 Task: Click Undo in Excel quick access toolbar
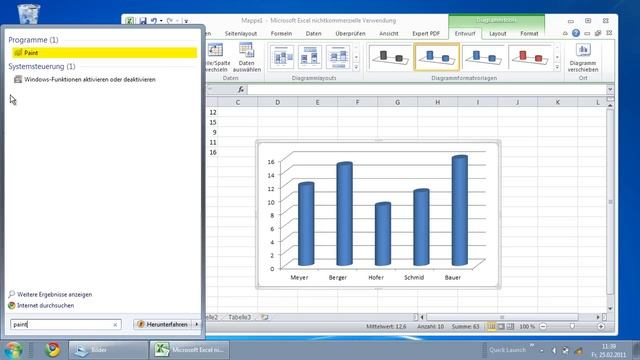[x=153, y=20]
